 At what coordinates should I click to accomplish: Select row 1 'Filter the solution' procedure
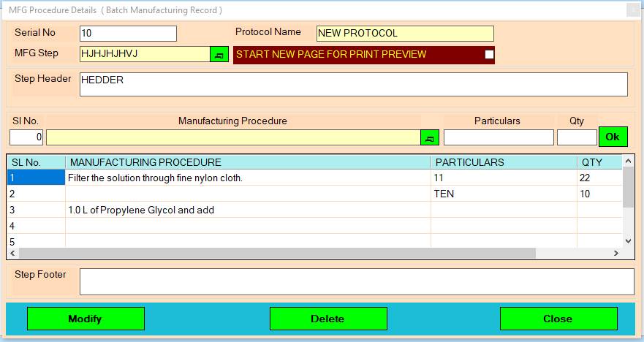coord(247,178)
